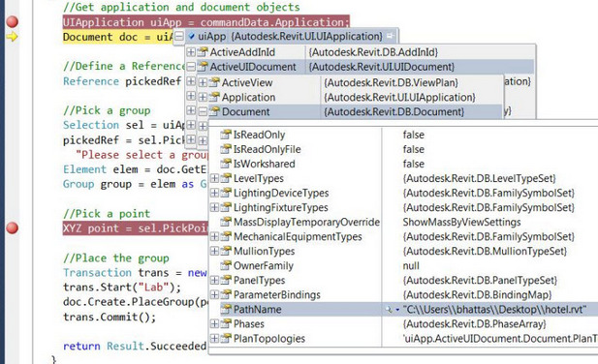
Task: Click the property icon next to PathName
Action: (226, 309)
